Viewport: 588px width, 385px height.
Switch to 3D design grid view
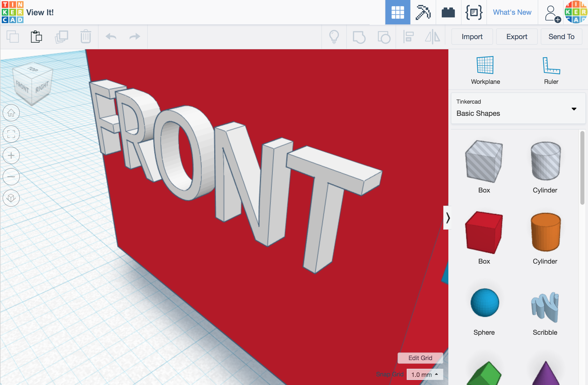point(398,12)
